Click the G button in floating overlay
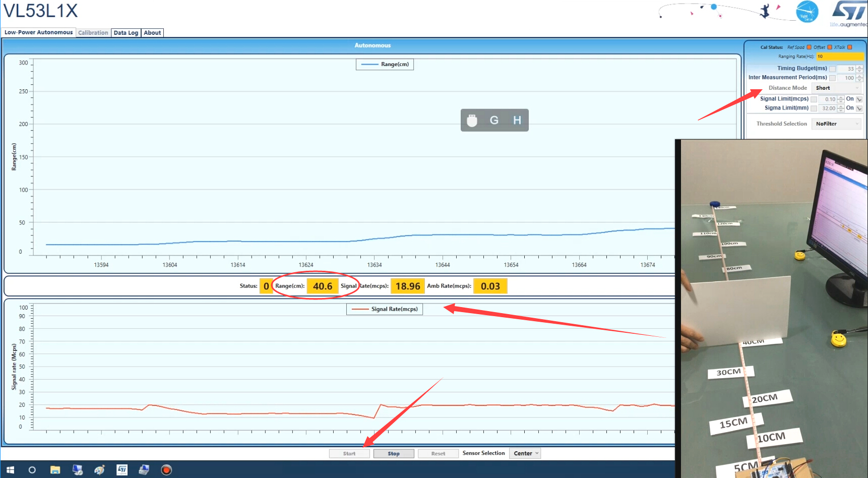 coord(494,120)
